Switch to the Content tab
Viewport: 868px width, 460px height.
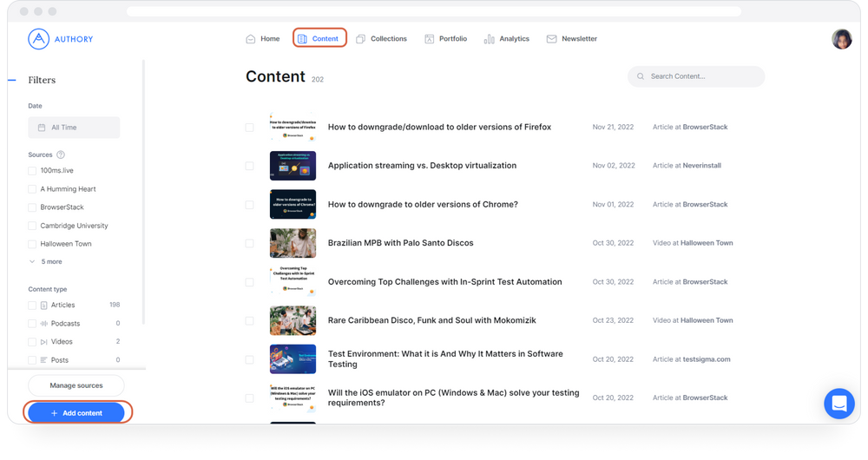(319, 39)
